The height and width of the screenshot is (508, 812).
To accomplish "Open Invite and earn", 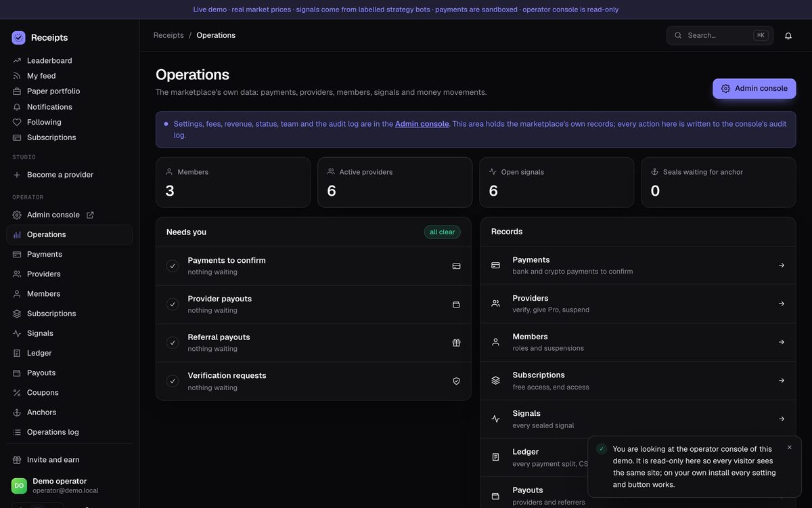I will point(69,460).
